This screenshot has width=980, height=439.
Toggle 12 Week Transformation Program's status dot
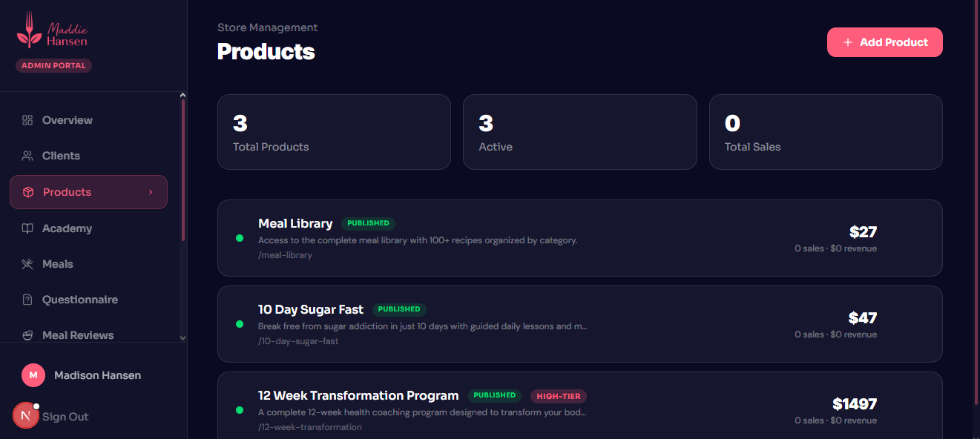coord(239,410)
